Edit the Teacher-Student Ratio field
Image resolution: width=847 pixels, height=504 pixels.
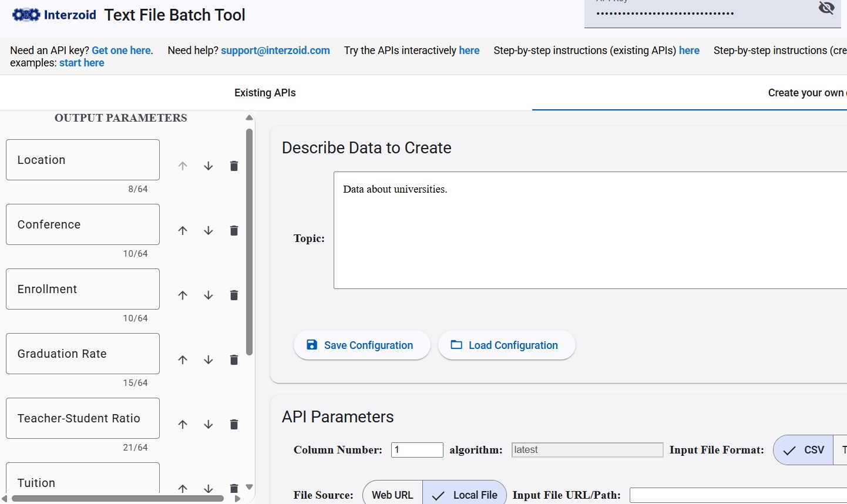(x=83, y=418)
